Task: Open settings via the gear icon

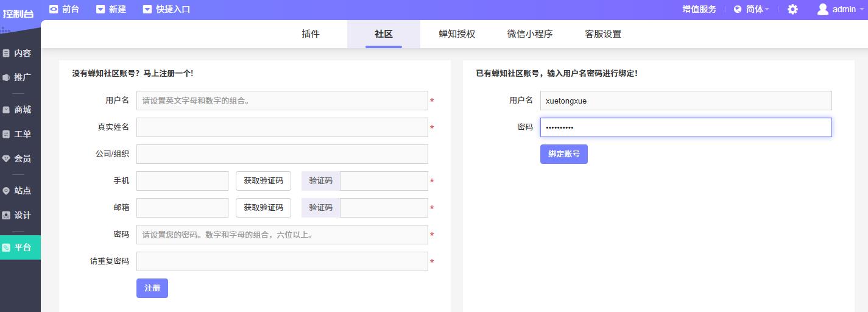Action: [792, 9]
